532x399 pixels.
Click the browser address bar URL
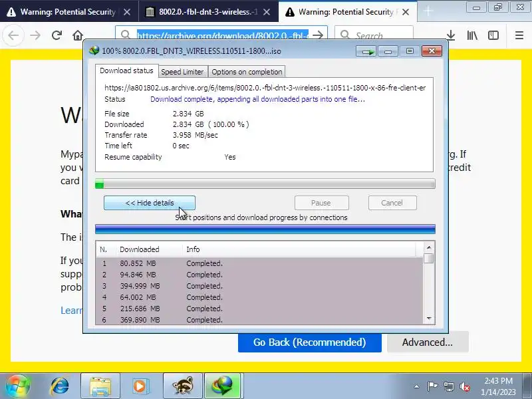coord(222,35)
